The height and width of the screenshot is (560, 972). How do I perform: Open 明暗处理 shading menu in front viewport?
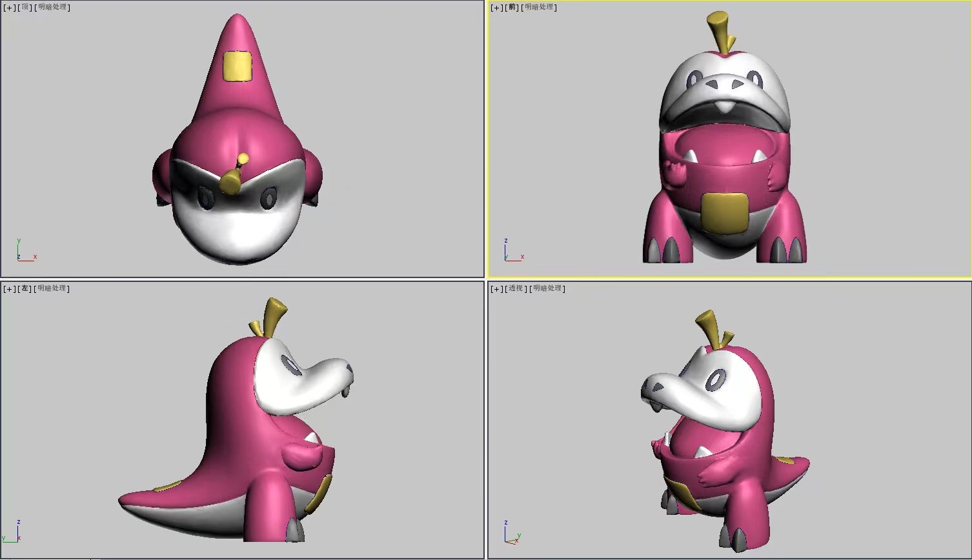(540, 8)
